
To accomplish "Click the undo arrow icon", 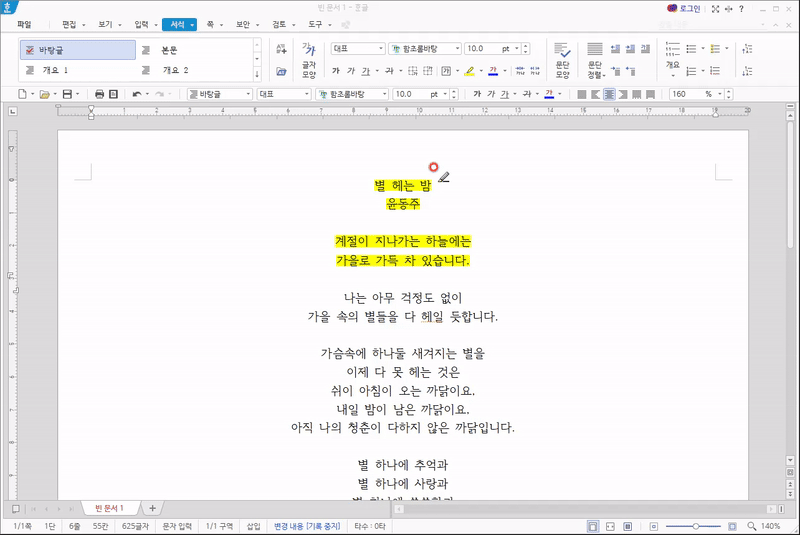I will pos(136,94).
